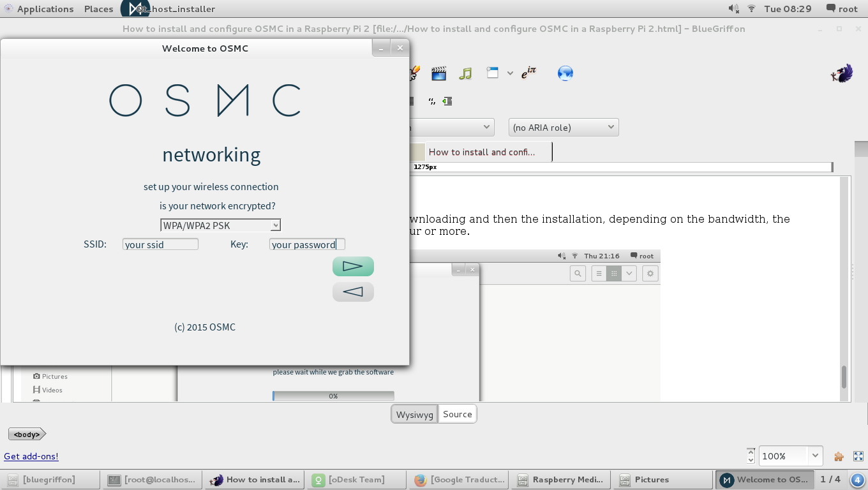Click the blue notification count 4 icon

[x=858, y=480]
